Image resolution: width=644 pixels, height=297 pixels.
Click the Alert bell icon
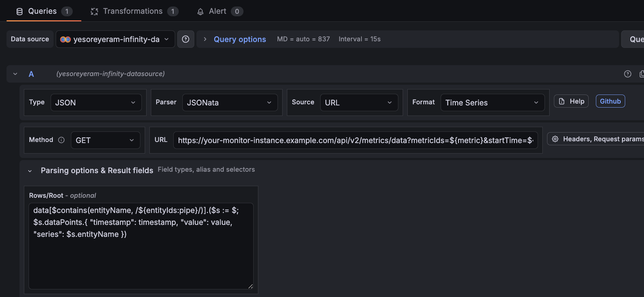(x=200, y=12)
